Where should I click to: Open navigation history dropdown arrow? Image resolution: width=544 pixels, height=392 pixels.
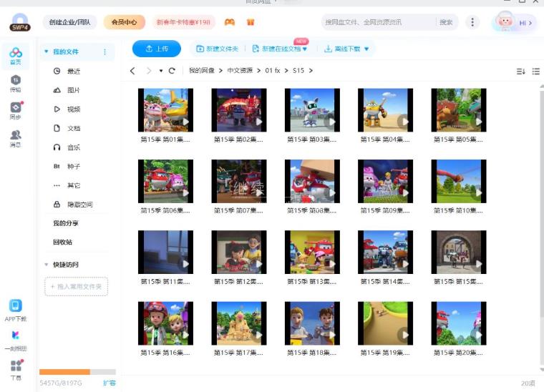(x=161, y=71)
